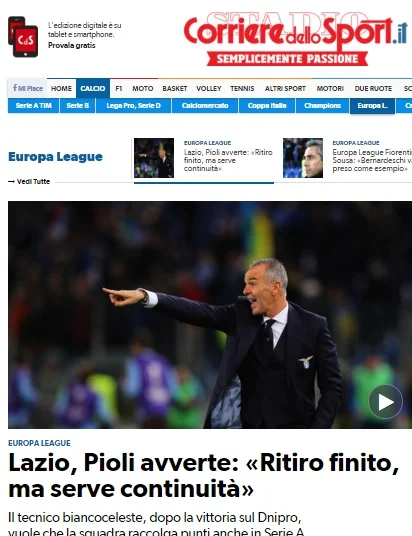Open the Sousa Fiorentina thumbnail
412x536 pixels.
303,158
